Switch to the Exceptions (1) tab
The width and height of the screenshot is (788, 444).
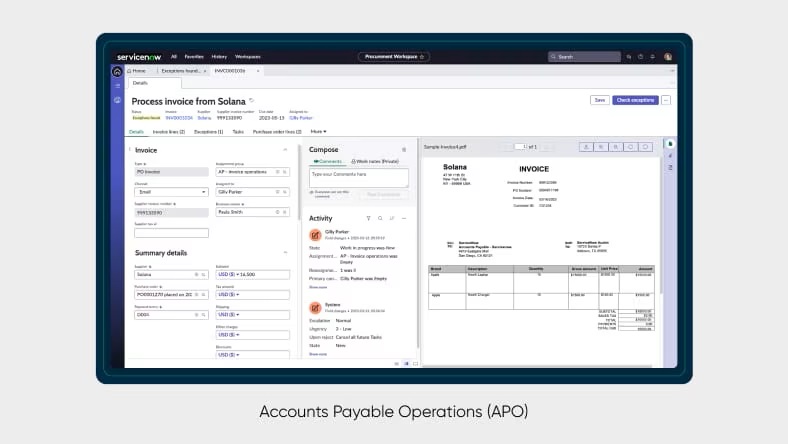(x=208, y=131)
